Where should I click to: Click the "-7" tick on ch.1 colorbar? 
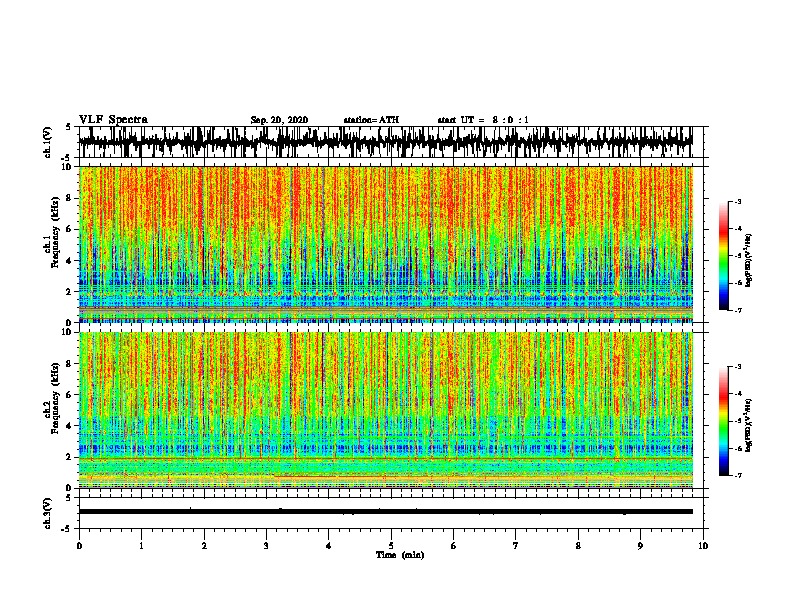pos(737,310)
